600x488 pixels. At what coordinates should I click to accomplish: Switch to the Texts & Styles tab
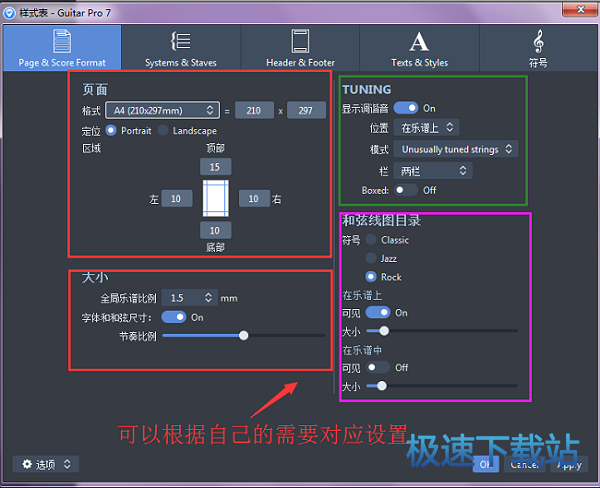coord(419,48)
